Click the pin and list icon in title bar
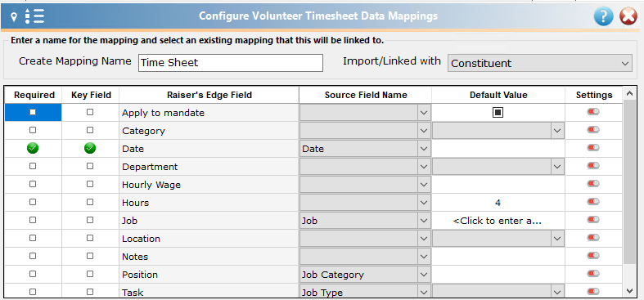644x300 pixels. (x=28, y=16)
